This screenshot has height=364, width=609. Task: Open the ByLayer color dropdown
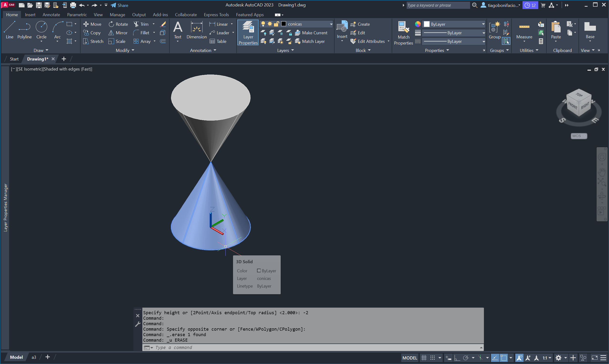tap(483, 24)
